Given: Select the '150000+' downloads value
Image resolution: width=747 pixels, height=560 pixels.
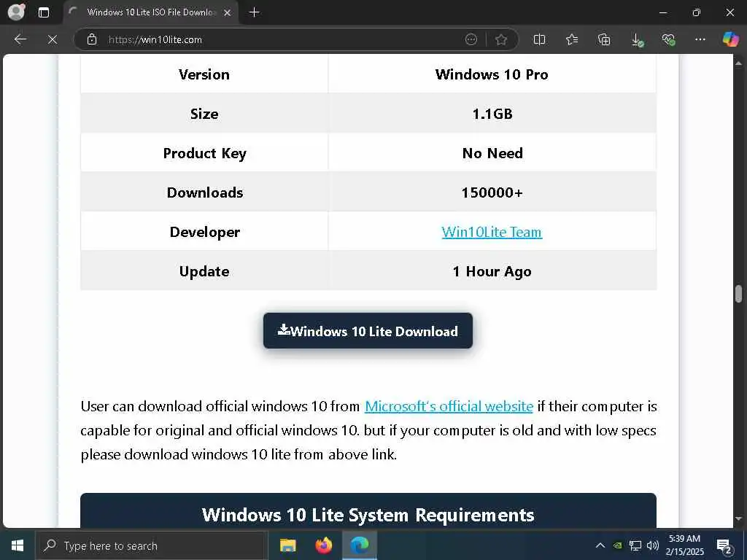Looking at the screenshot, I should click(492, 192).
